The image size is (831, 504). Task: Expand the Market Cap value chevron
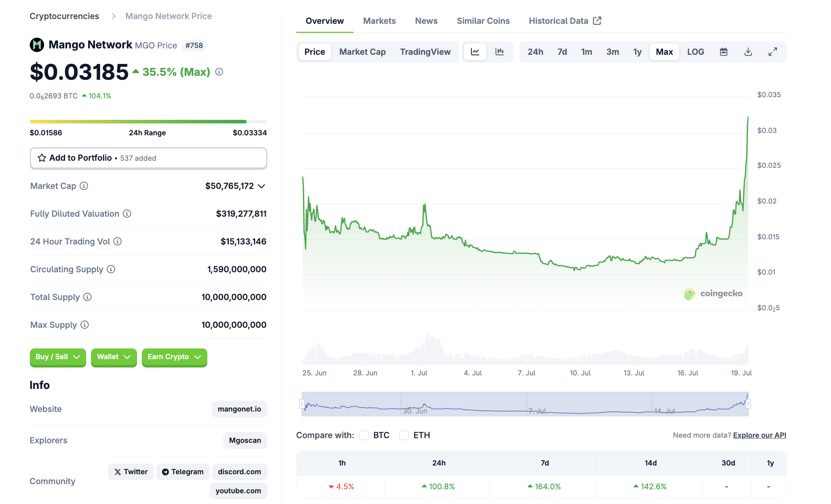pyautogui.click(x=261, y=186)
